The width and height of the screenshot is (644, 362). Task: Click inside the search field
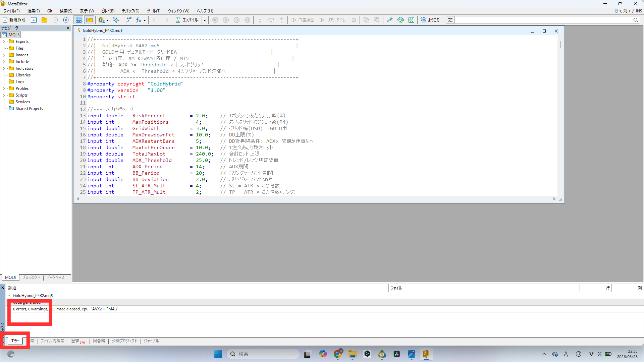coord(547,20)
